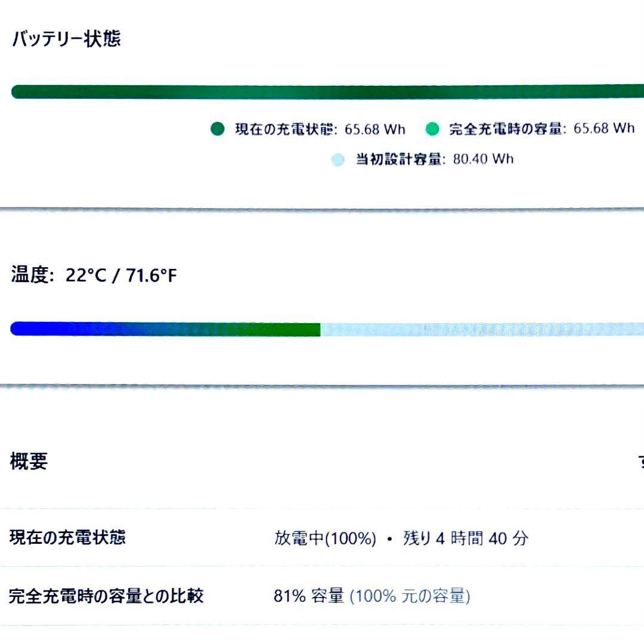Select the 完全充電時の容量 legend text label
This screenshot has width=644, height=644.
point(505,129)
